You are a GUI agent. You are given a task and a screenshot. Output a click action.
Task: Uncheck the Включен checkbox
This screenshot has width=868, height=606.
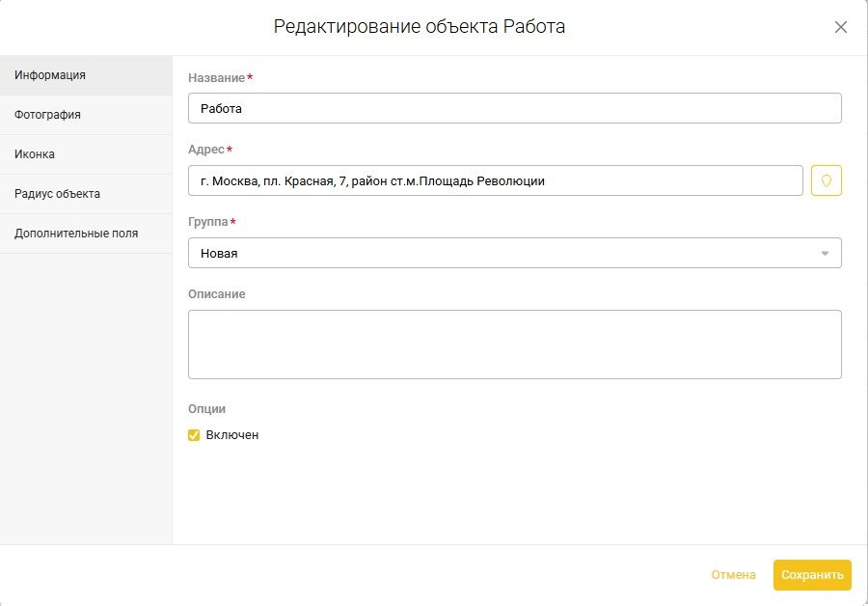point(194,435)
